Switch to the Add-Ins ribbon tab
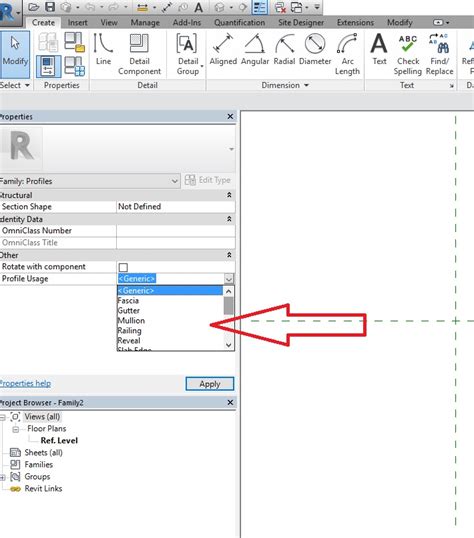 (x=187, y=23)
